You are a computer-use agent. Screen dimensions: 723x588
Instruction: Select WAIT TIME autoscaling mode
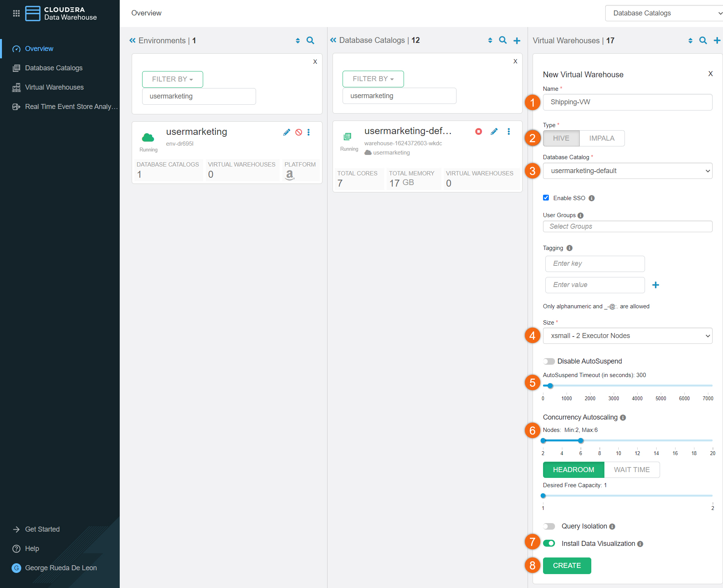click(x=632, y=470)
